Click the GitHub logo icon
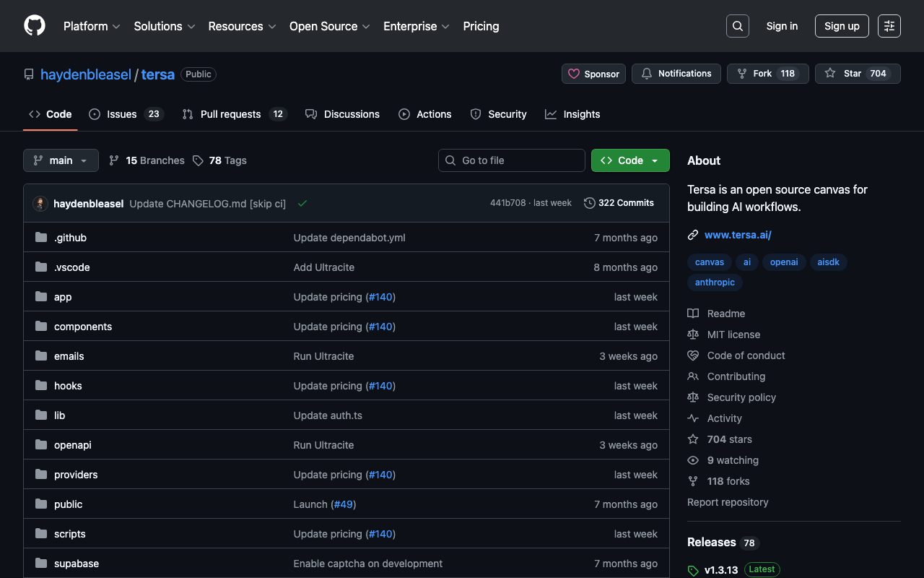Viewport: 924px width, 578px height. [35, 26]
